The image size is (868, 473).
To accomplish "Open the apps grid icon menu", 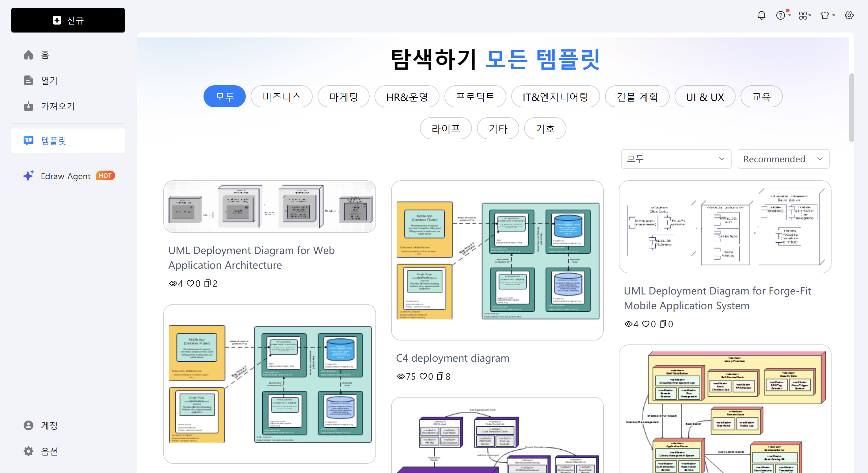I will point(803,16).
